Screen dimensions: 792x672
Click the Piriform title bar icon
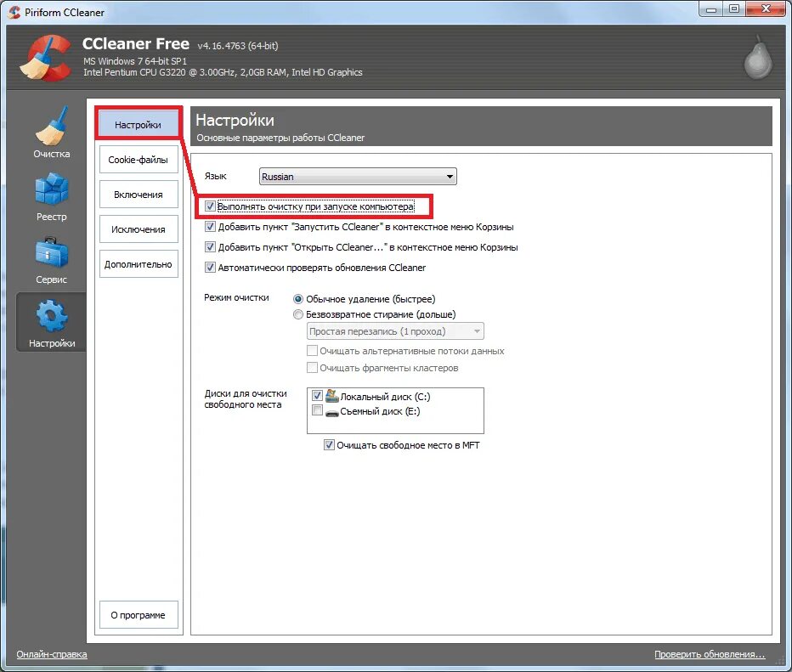pyautogui.click(x=14, y=12)
